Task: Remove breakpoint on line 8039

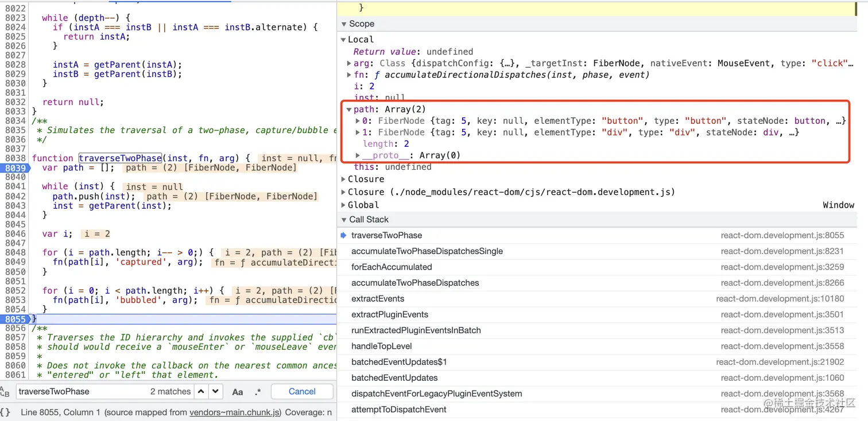Action: click(15, 167)
